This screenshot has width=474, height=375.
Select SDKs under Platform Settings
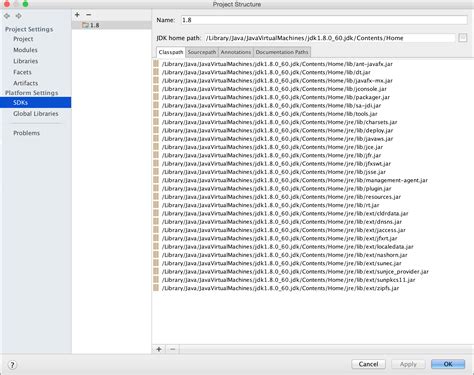(x=36, y=102)
